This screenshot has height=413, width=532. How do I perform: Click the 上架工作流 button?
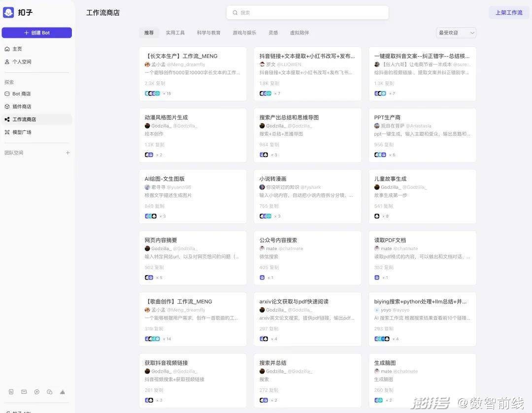click(508, 13)
